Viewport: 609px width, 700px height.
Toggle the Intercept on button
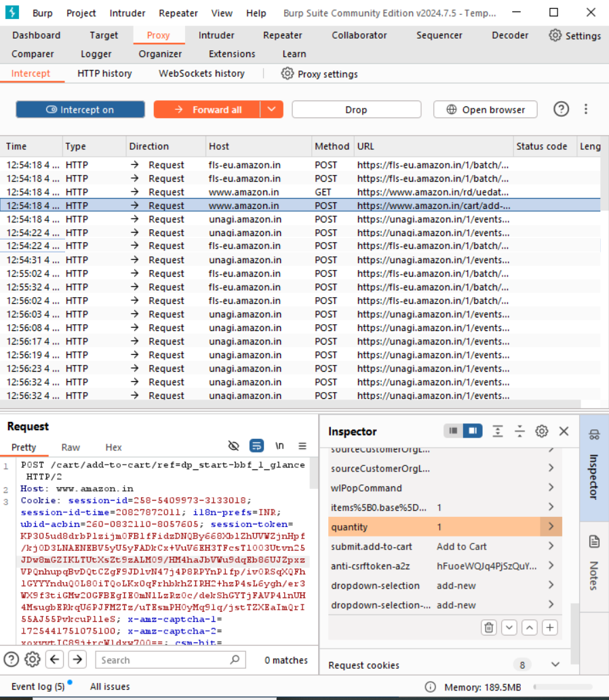tap(81, 109)
